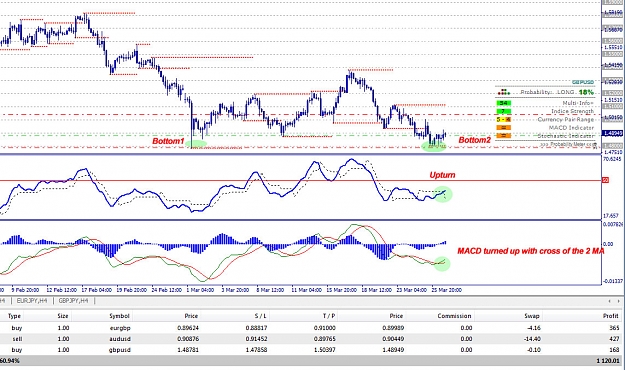625x370 pixels.
Task: Switch to the GBPJPY,H4 chart tab
Action: pyautogui.click(x=73, y=301)
